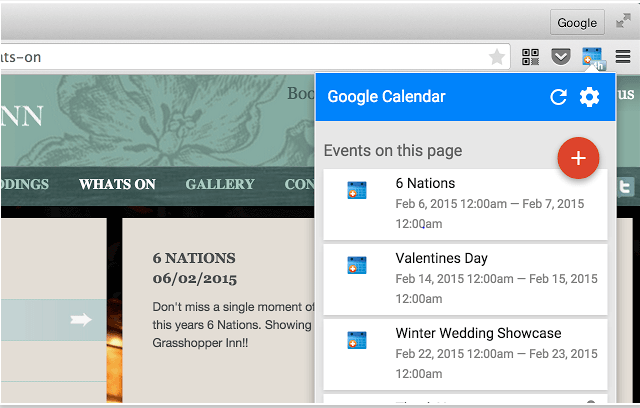Select the Valentines Day event title

441,258
